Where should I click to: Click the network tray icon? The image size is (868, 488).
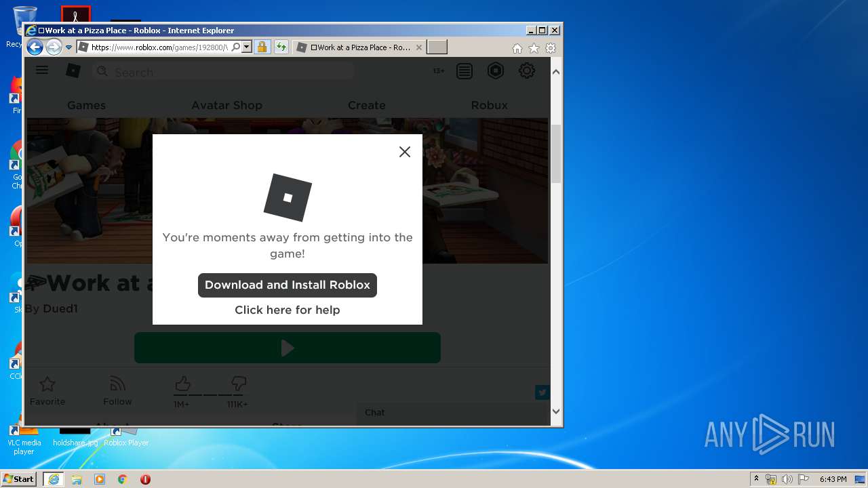pyautogui.click(x=771, y=479)
